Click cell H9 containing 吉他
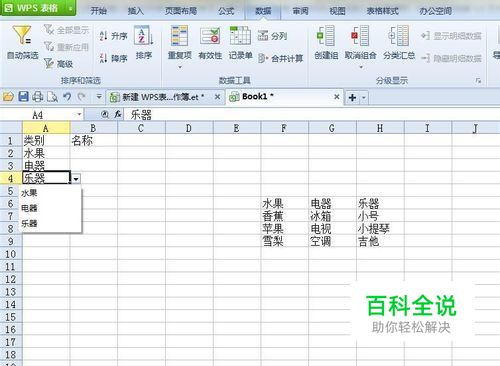The height and width of the screenshot is (366, 500). tap(380, 241)
